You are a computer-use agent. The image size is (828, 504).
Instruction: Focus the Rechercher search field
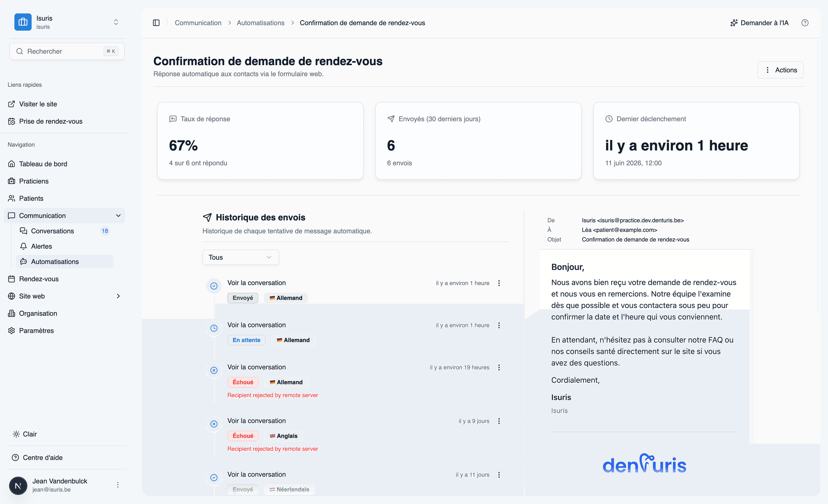67,51
